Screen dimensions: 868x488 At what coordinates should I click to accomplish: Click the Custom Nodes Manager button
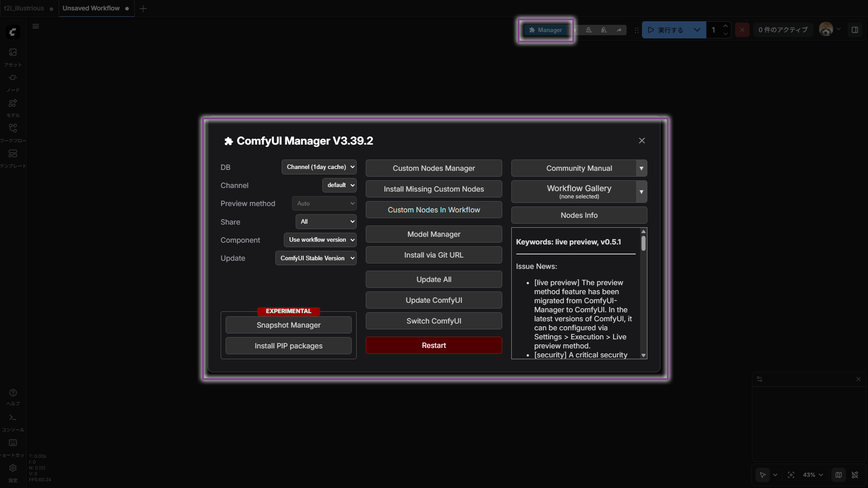(x=434, y=168)
